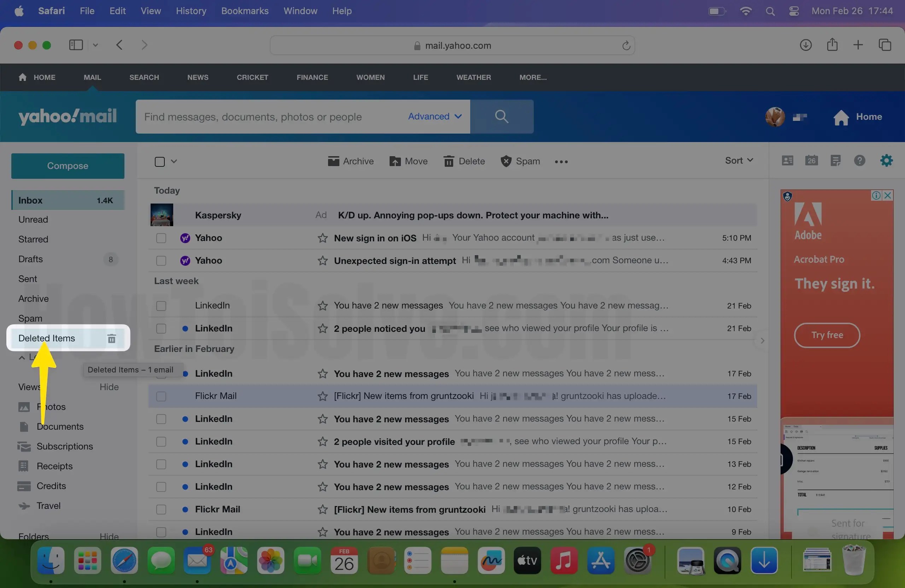Click the Find messages search field
905x588 pixels.
tap(266, 117)
